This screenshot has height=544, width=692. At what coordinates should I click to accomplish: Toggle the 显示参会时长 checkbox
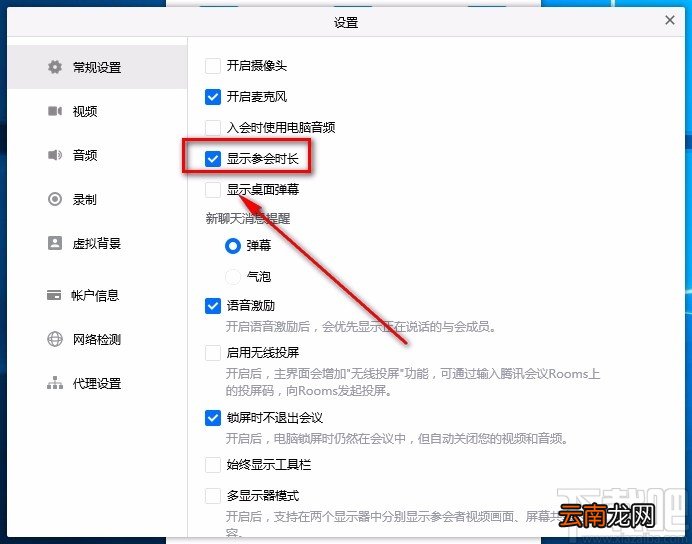pos(213,158)
